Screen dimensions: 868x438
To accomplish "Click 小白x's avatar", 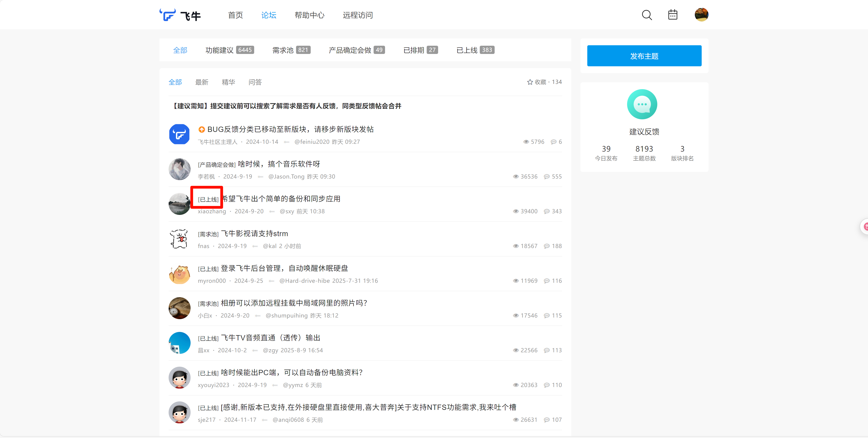I will 179,308.
